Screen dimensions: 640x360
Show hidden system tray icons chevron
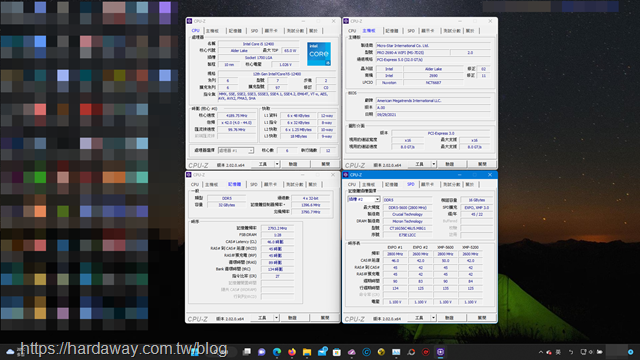pos(541,352)
